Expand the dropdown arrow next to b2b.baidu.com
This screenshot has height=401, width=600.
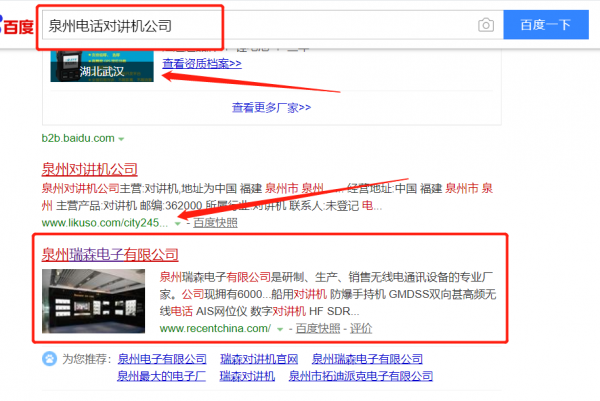122,137
